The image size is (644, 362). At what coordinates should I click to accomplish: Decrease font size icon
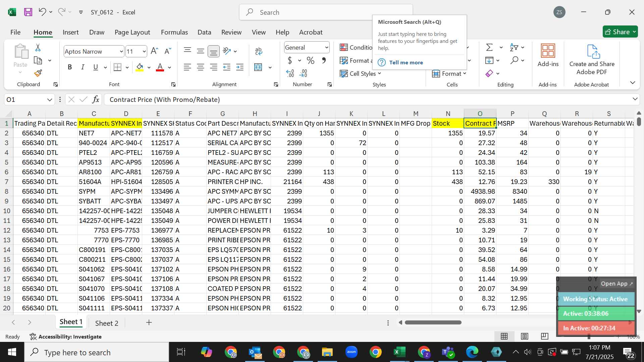coord(168,51)
